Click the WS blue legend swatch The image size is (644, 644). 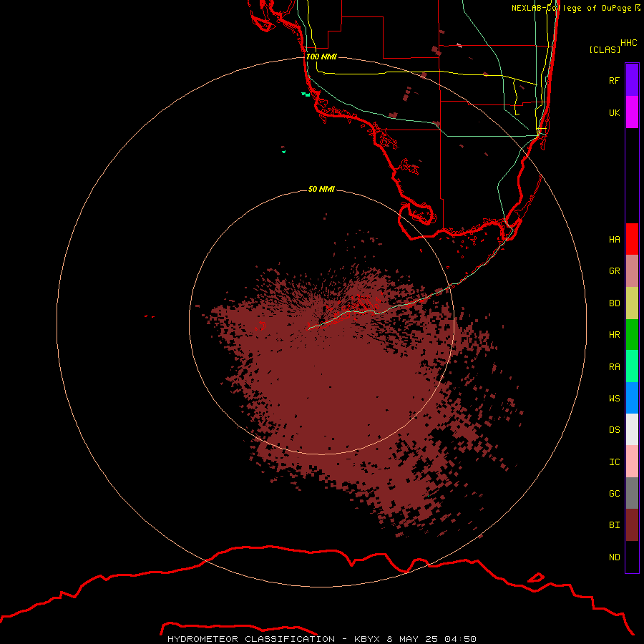632,398
